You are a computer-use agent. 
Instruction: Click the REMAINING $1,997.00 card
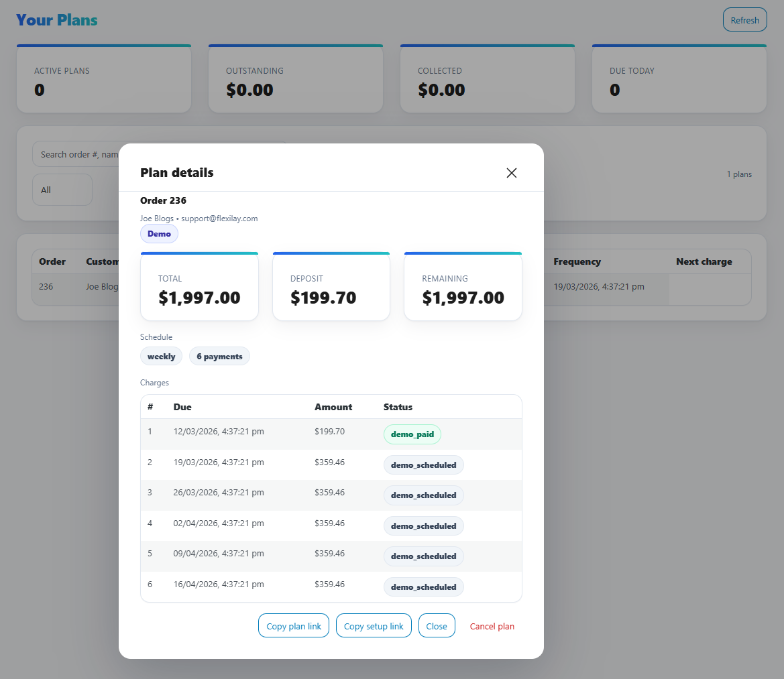463,287
